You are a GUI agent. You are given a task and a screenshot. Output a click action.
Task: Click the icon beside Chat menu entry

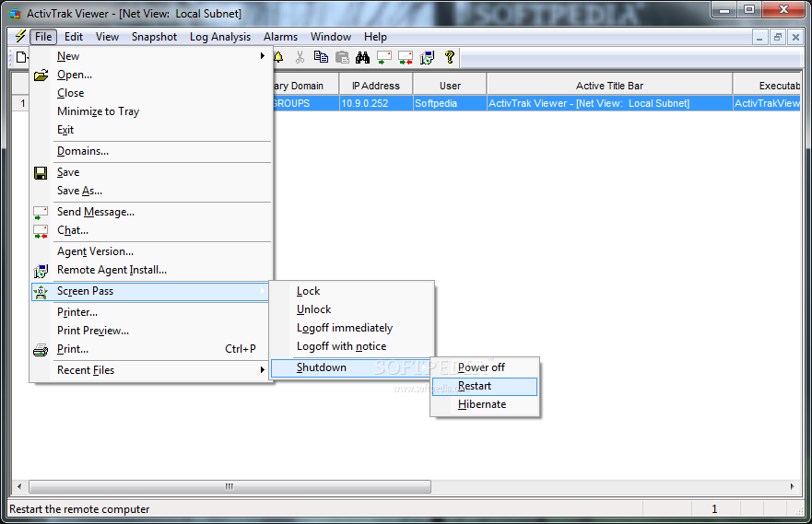(41, 231)
